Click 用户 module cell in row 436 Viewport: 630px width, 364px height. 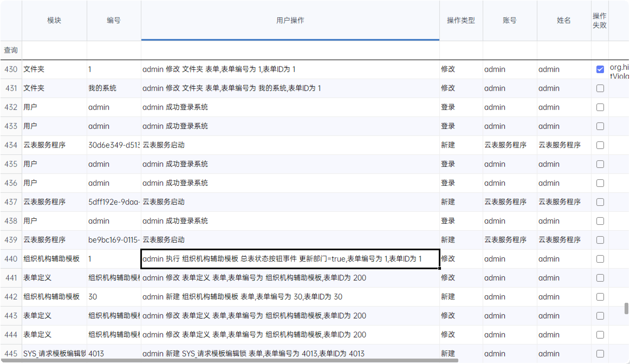pos(54,183)
